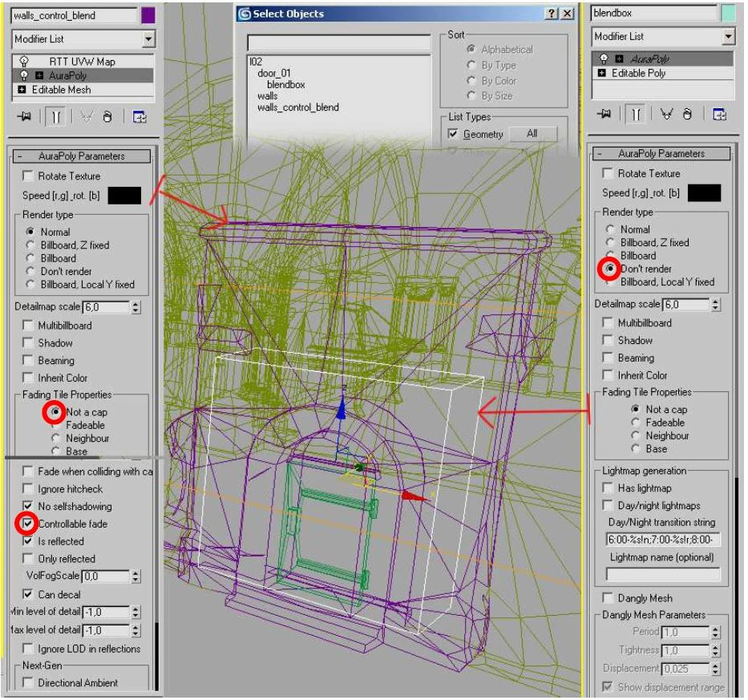This screenshot has width=748, height=700.
Task: Toggle Is reflected checkbox
Action: (28, 541)
